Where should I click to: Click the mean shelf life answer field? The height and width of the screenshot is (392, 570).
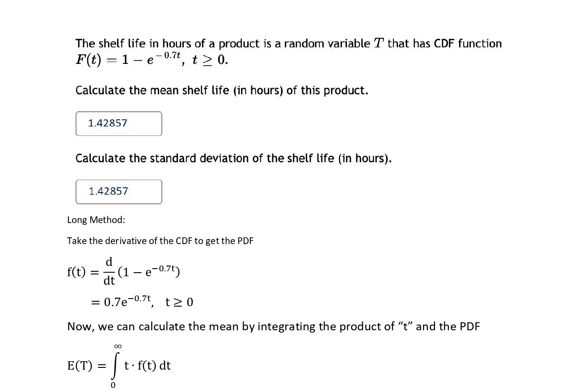(x=118, y=123)
